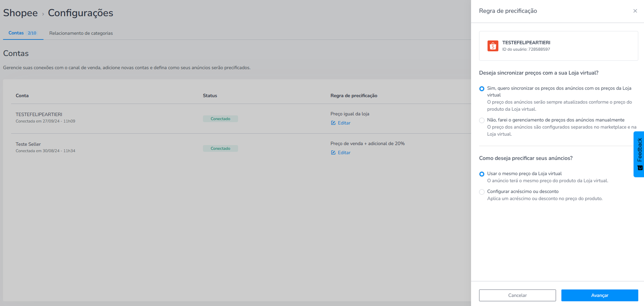This screenshot has width=644, height=306.
Task: Click Editar link for Preço igual da loja
Action: [x=344, y=123]
